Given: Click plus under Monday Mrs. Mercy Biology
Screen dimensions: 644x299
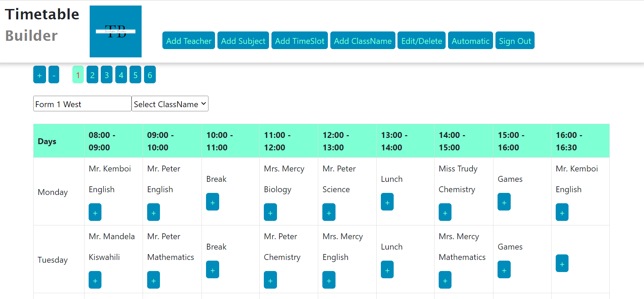Looking at the screenshot, I should click(x=270, y=212).
